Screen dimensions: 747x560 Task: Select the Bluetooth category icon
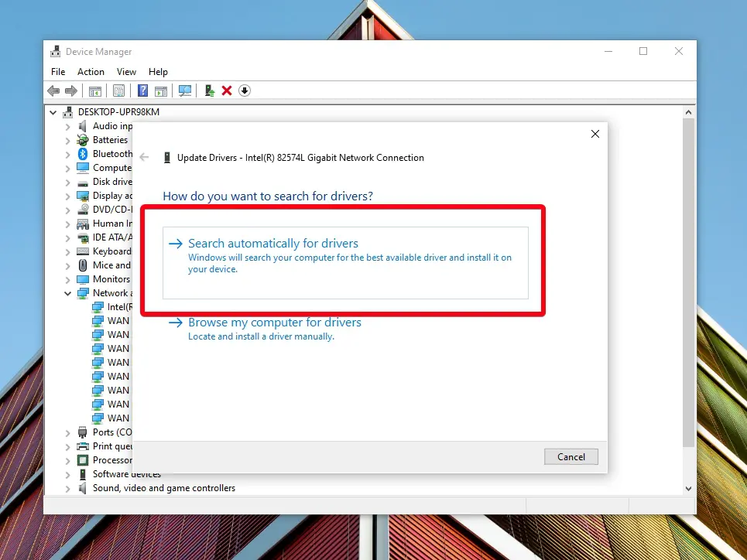[x=83, y=154]
